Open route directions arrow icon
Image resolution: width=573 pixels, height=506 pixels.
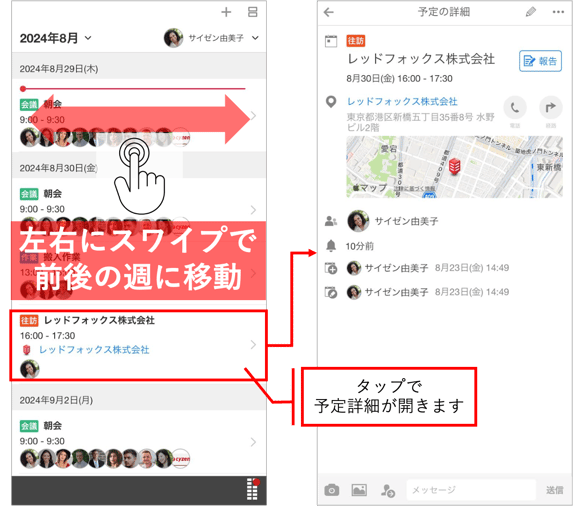550,108
